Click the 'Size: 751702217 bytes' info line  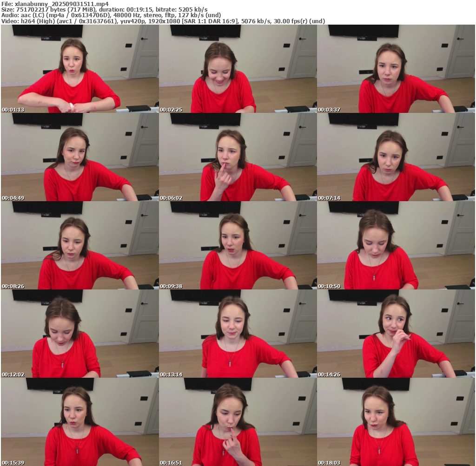point(105,9)
